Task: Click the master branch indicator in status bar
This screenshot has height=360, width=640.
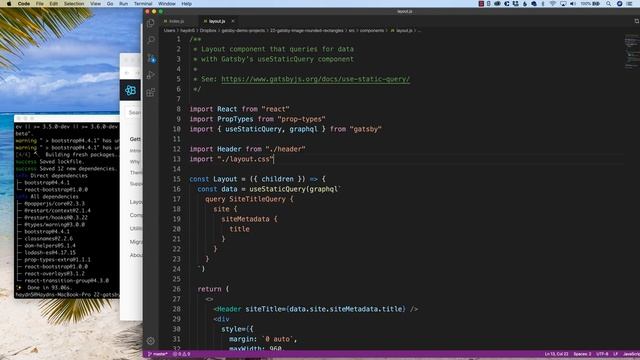Action: click(x=158, y=354)
